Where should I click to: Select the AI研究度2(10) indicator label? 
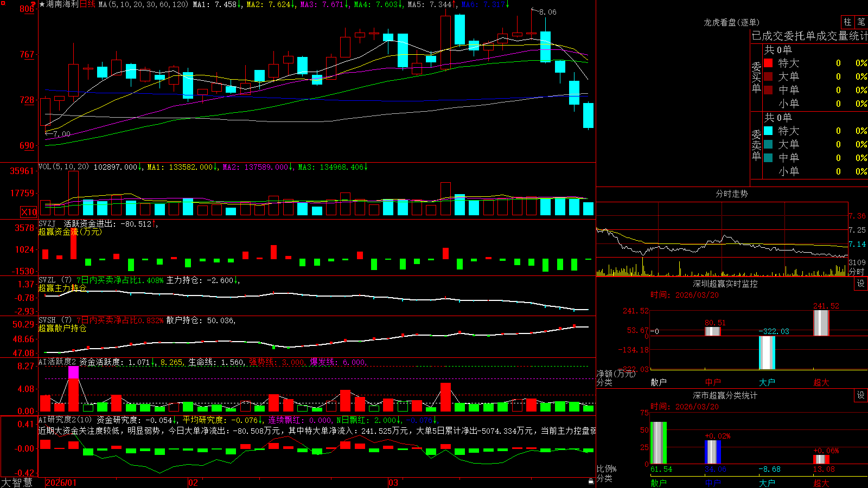[x=65, y=420]
